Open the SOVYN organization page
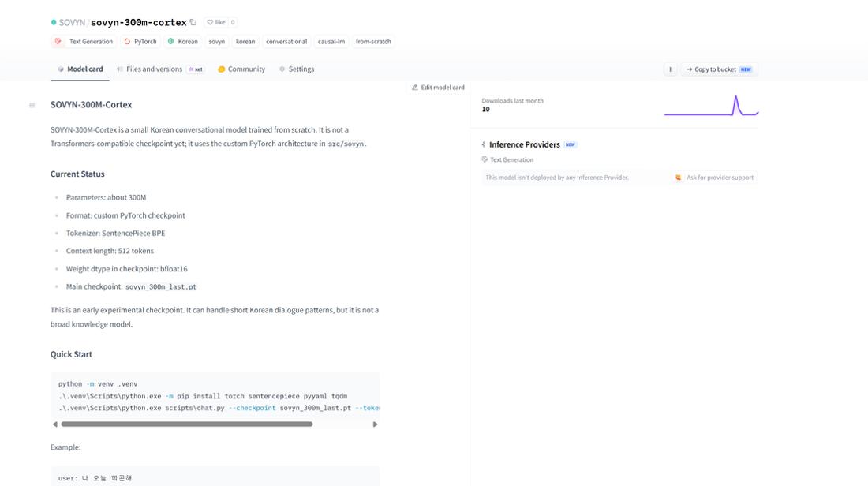The image size is (868, 486). (72, 23)
